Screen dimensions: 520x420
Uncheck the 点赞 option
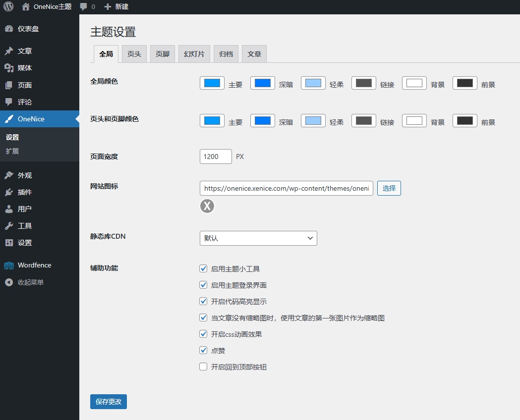pyautogui.click(x=203, y=350)
